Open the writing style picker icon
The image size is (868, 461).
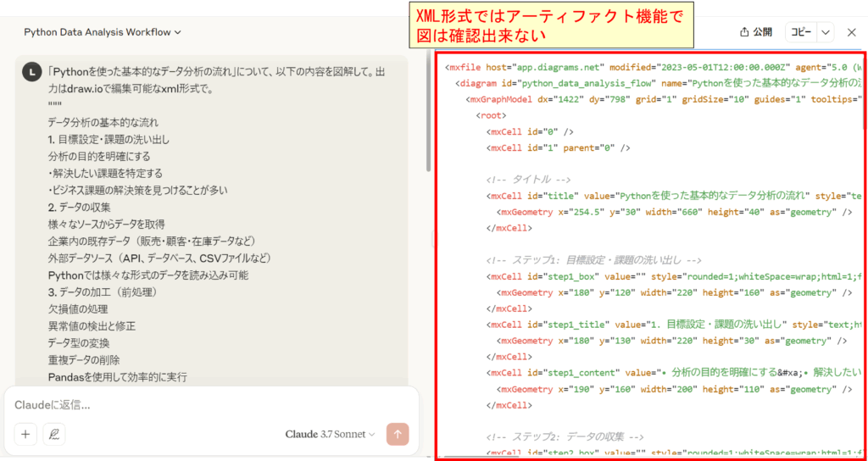click(54, 434)
